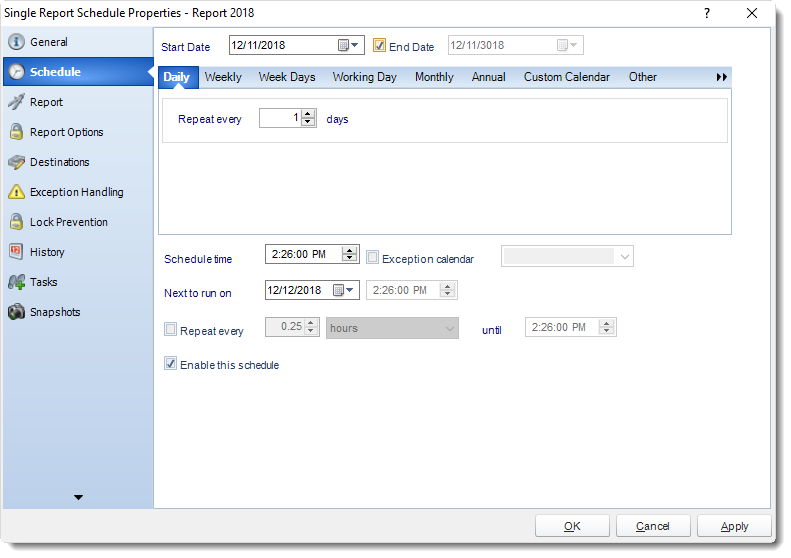Click the Tasks icon in sidebar
This screenshot has height=558, width=791.
click(16, 282)
